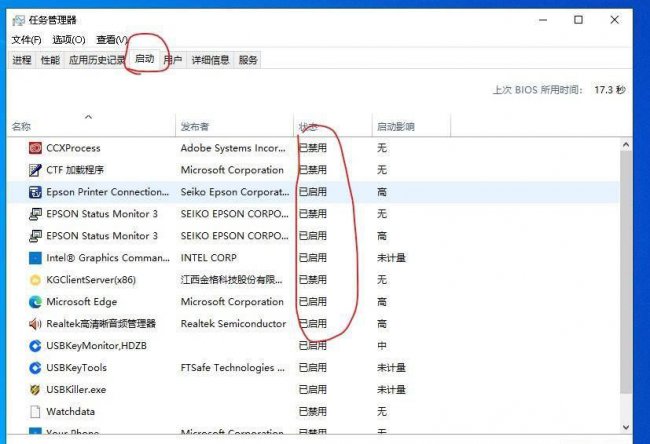Click 未计量 impact of Intel Graphics row
Viewport: 650px width, 444px height.
tap(391, 258)
